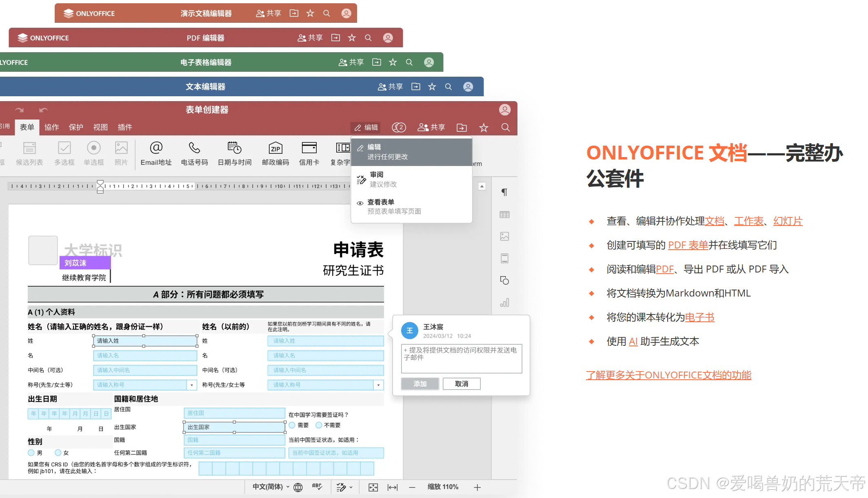Switch to the 协作 ribbon tab
868x498 pixels.
pyautogui.click(x=52, y=127)
